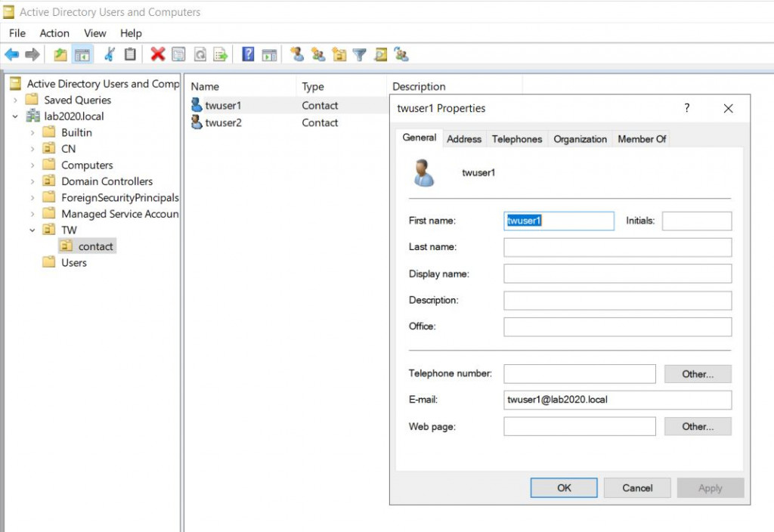774x532 pixels.
Task: Go up one level with folder icon
Action: pyautogui.click(x=60, y=54)
